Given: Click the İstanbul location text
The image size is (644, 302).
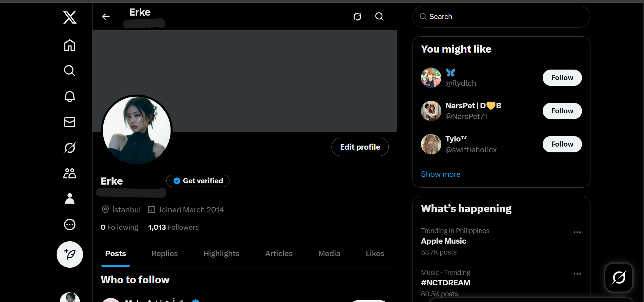Looking at the screenshot, I should coord(126,210).
